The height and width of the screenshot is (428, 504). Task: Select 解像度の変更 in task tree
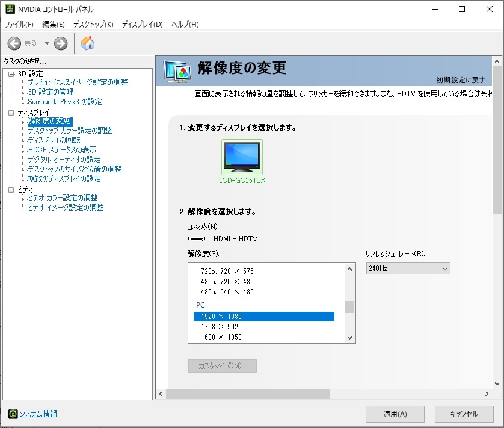pos(50,122)
